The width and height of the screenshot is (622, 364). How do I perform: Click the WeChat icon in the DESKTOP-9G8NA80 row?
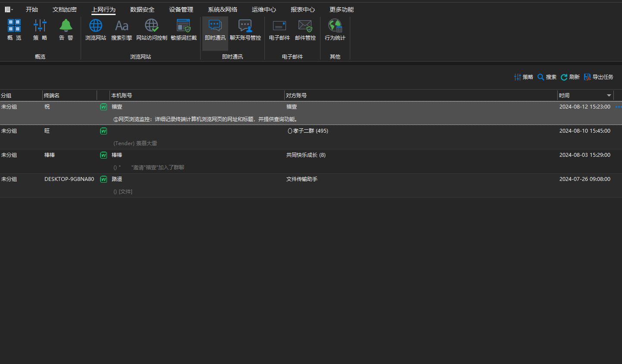(x=104, y=179)
